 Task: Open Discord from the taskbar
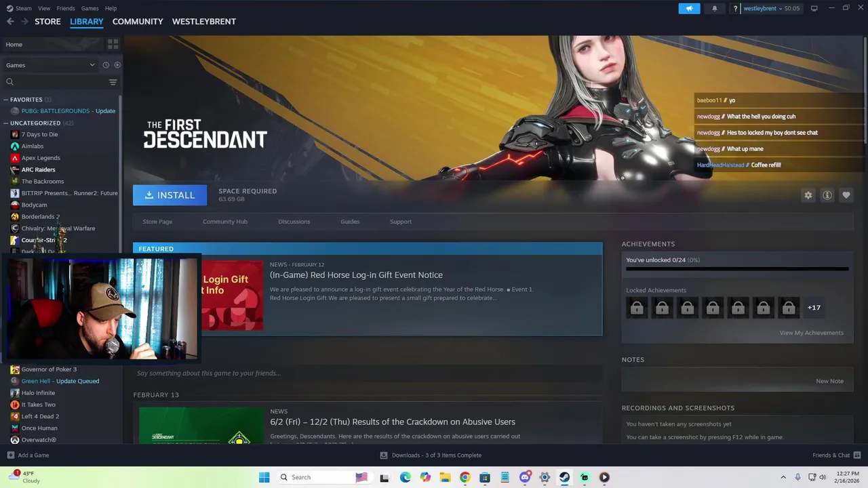pyautogui.click(x=524, y=477)
